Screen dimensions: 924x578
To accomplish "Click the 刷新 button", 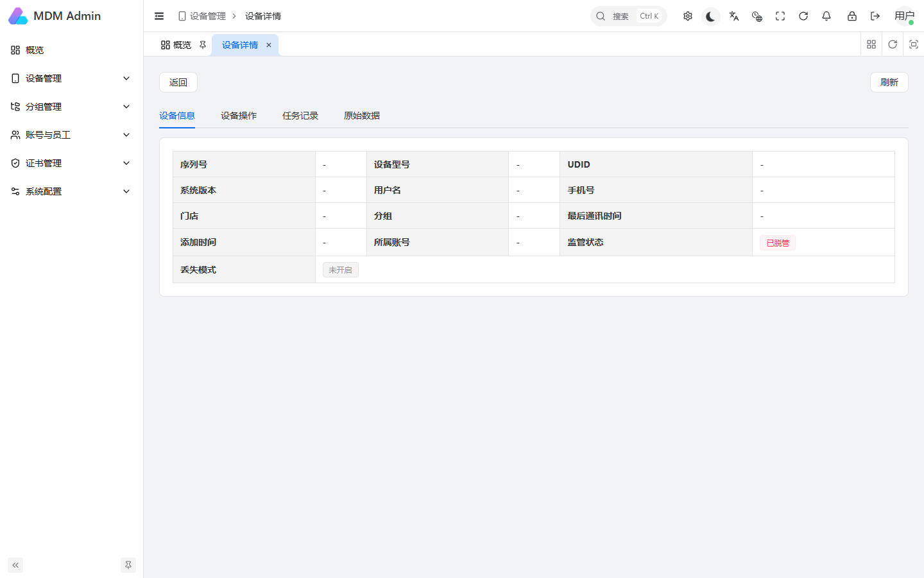I will click(x=889, y=82).
